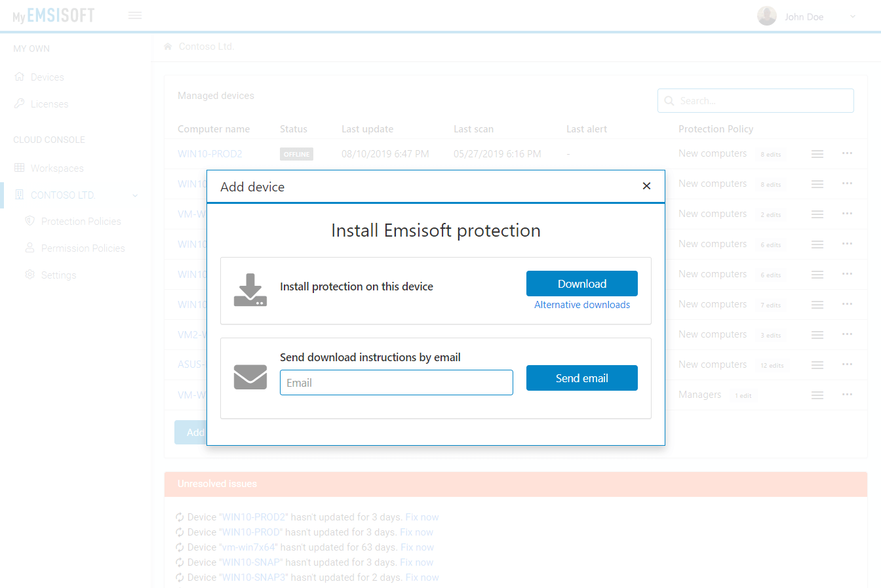This screenshot has width=881, height=588.
Task: Open the Alternative downloads link
Action: tap(582, 305)
